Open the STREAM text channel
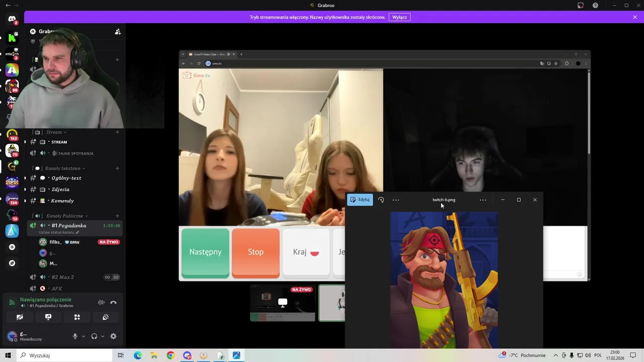644x362 pixels. (74, 142)
